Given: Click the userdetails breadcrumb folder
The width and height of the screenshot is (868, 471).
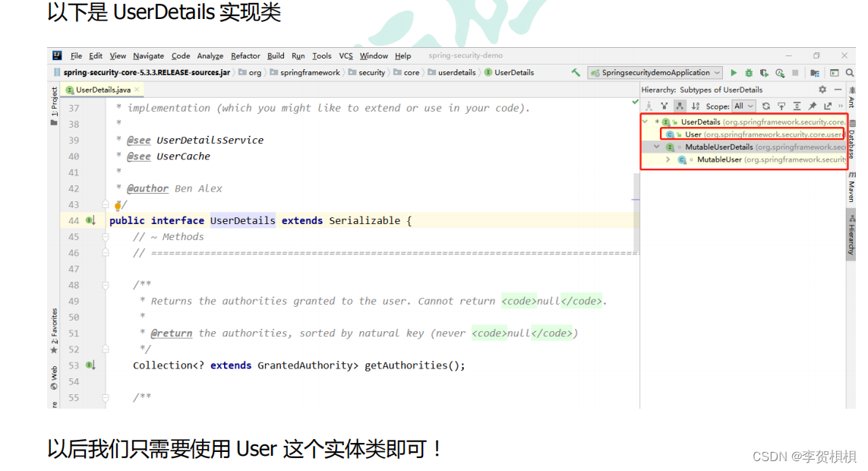Looking at the screenshot, I should [452, 72].
